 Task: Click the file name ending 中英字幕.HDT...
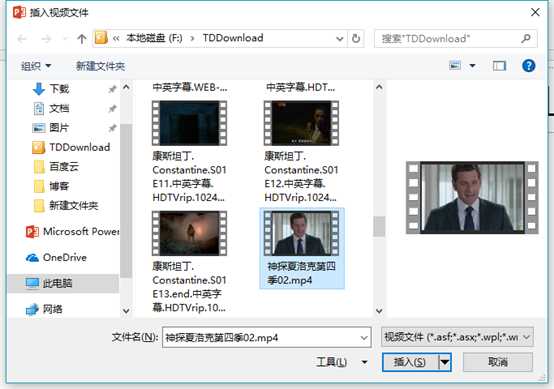coord(301,87)
